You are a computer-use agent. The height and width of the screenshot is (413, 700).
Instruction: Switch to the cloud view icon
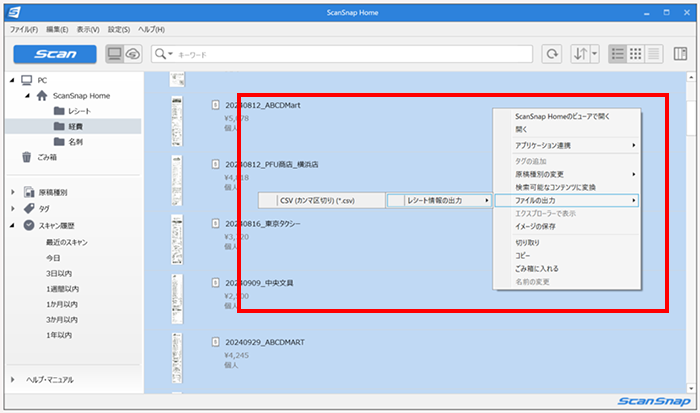click(133, 54)
